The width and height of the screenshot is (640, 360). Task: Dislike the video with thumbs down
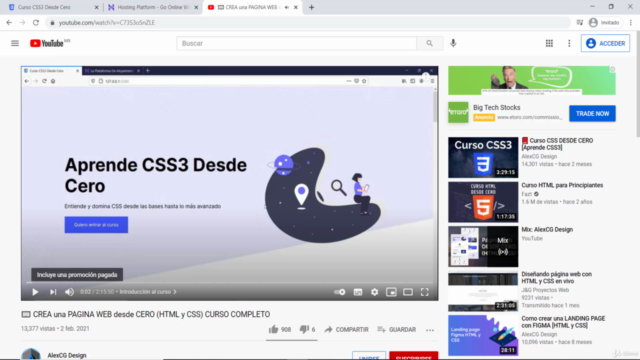click(307, 329)
